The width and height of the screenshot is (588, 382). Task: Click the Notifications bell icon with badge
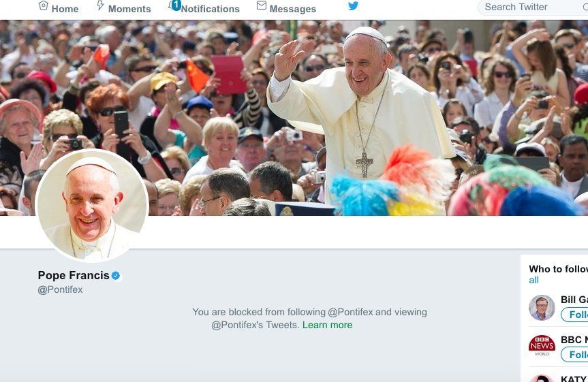point(174,5)
